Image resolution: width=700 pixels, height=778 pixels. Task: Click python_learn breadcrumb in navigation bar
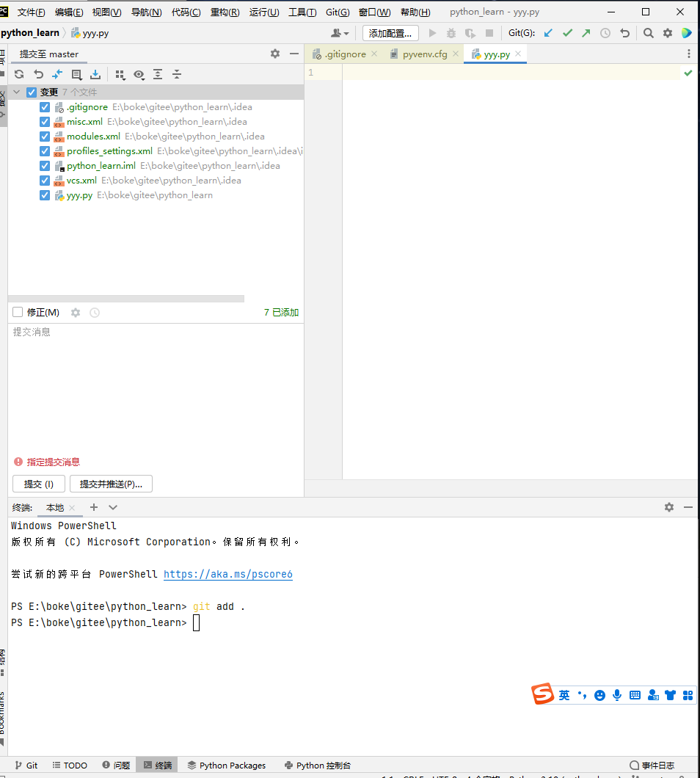pos(30,33)
